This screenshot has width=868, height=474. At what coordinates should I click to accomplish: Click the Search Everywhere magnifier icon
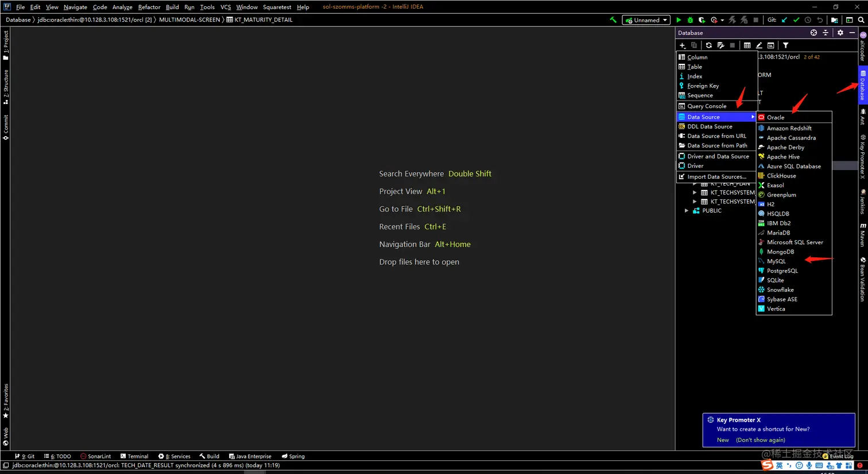[x=861, y=20]
